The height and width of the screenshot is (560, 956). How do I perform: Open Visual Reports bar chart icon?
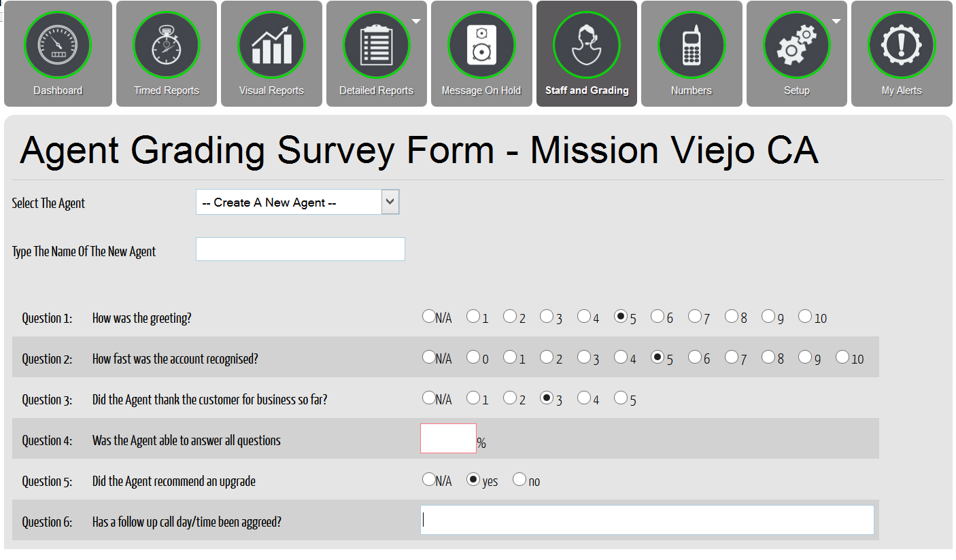tap(271, 46)
